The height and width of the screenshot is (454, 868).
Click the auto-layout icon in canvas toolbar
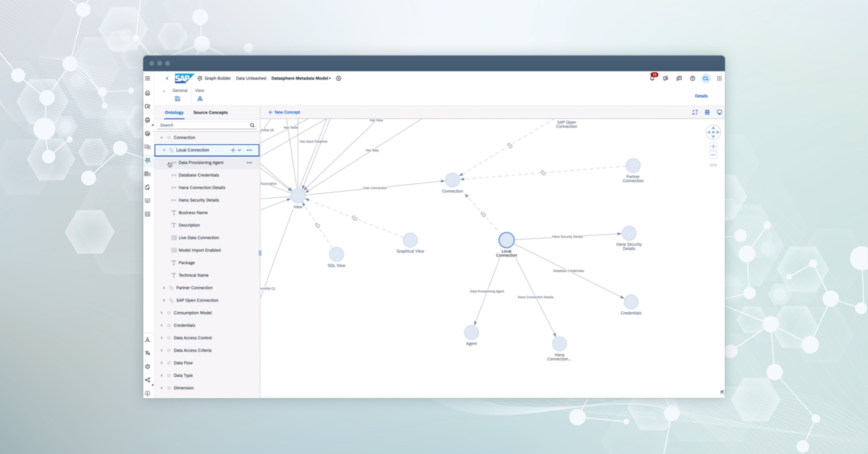(x=707, y=112)
